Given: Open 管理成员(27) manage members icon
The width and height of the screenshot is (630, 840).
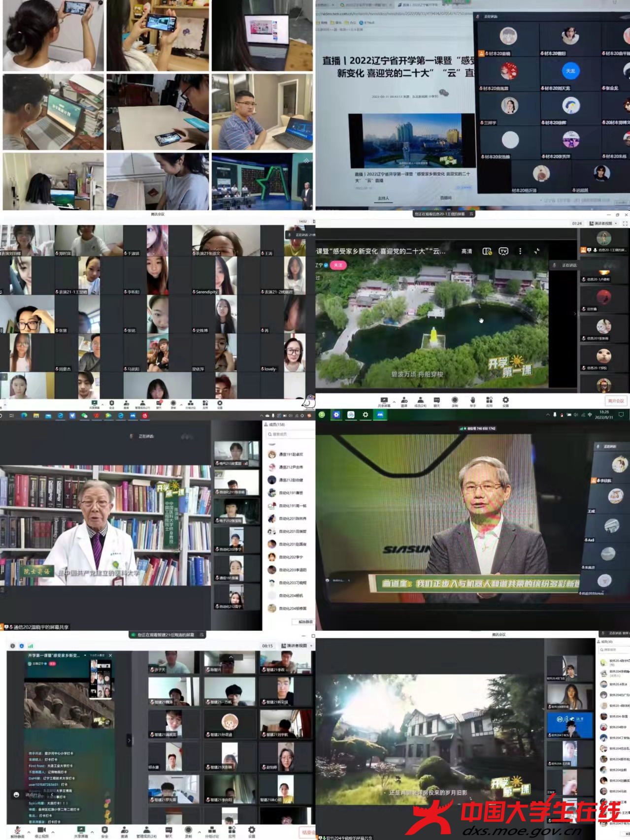Looking at the screenshot, I should 143,404.
